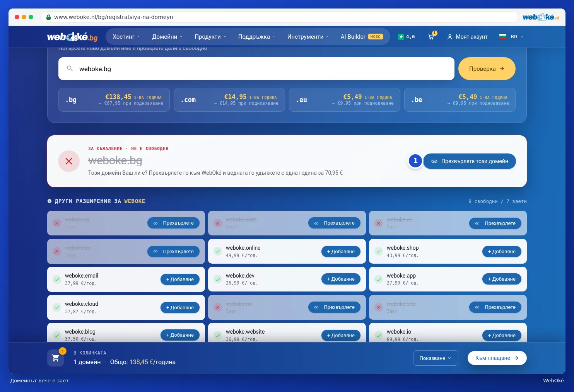Click the green star rating 4,6 badge
This screenshot has height=392, width=574.
tap(407, 37)
